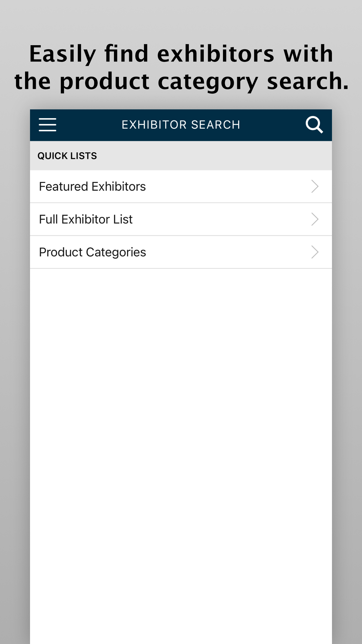The height and width of the screenshot is (644, 362).
Task: Click the EXHIBITOR SEARCH header title
Action: pyautogui.click(x=181, y=125)
